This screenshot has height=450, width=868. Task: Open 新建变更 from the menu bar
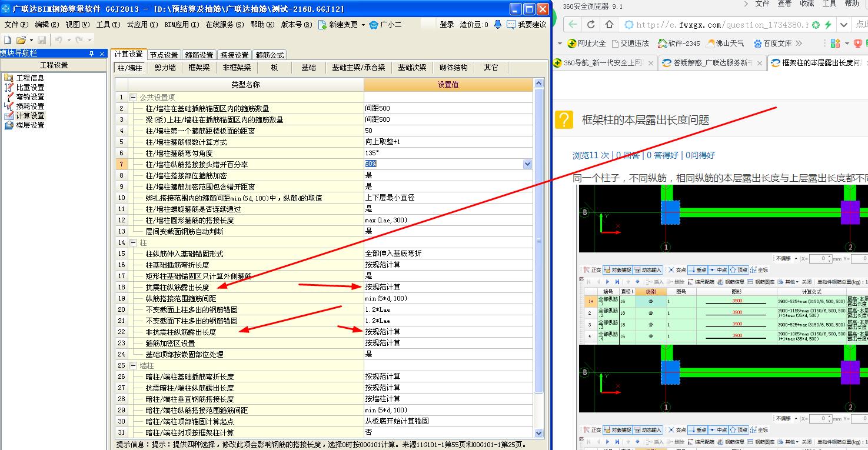point(338,25)
